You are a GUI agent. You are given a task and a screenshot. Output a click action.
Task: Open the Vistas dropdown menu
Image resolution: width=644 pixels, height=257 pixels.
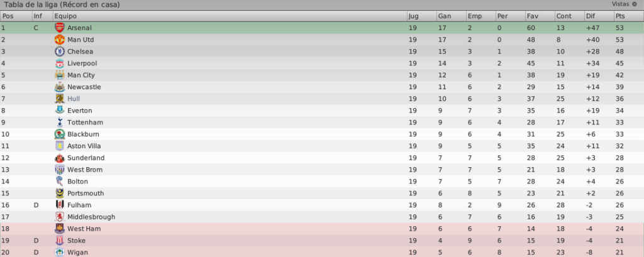625,4
